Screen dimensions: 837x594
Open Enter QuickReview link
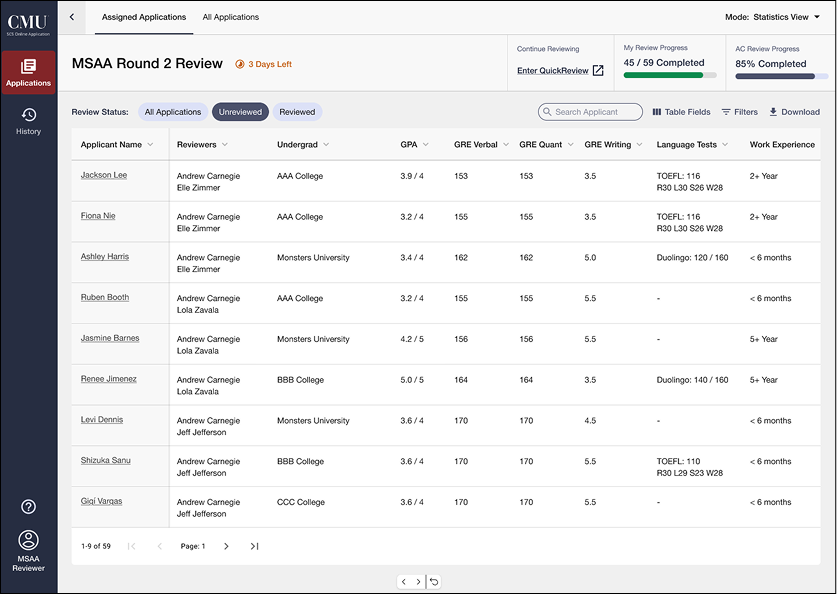pyautogui.click(x=552, y=70)
